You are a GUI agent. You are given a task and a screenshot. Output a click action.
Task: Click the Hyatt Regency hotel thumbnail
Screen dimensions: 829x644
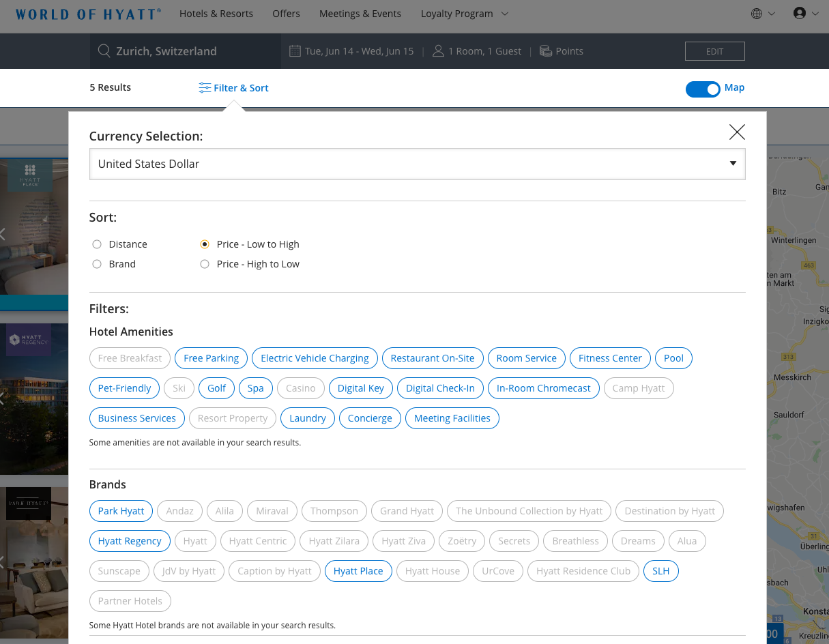(x=34, y=398)
